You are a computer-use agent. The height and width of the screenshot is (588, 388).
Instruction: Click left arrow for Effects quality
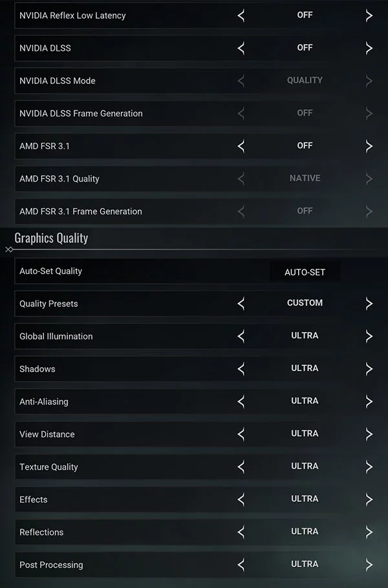(241, 499)
